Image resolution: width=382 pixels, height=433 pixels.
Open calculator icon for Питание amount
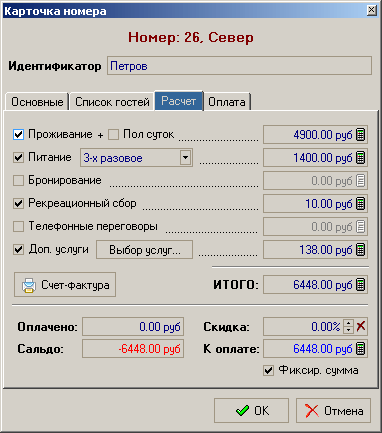361,157
